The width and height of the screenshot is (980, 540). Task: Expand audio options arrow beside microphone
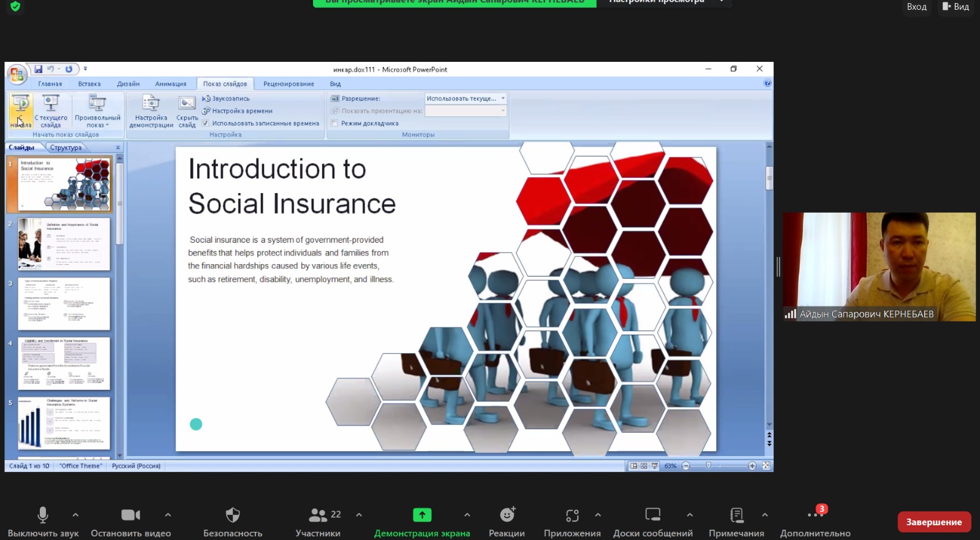75,515
